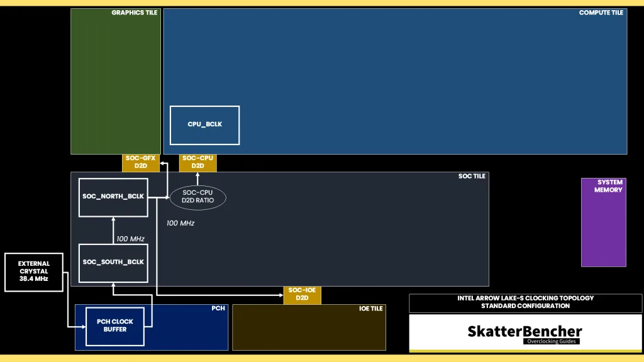Click the SOC_SOUTH_BCLK block

pyautogui.click(x=113, y=263)
